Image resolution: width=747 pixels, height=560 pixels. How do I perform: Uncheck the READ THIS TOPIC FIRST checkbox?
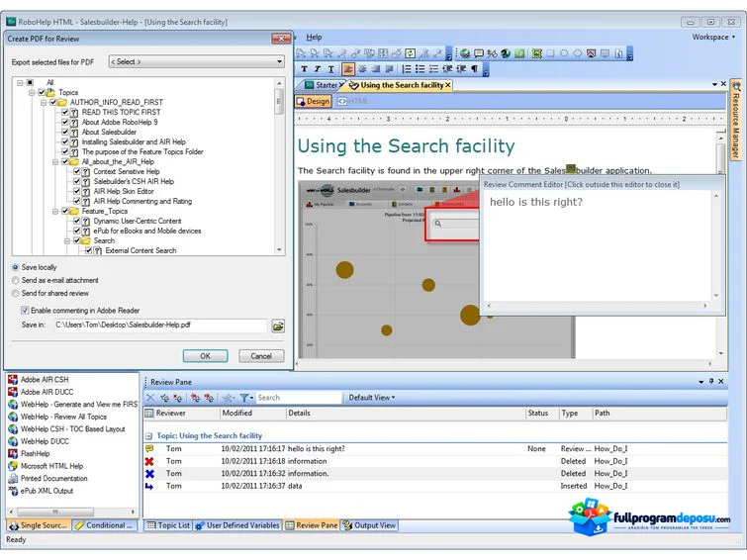click(x=65, y=112)
